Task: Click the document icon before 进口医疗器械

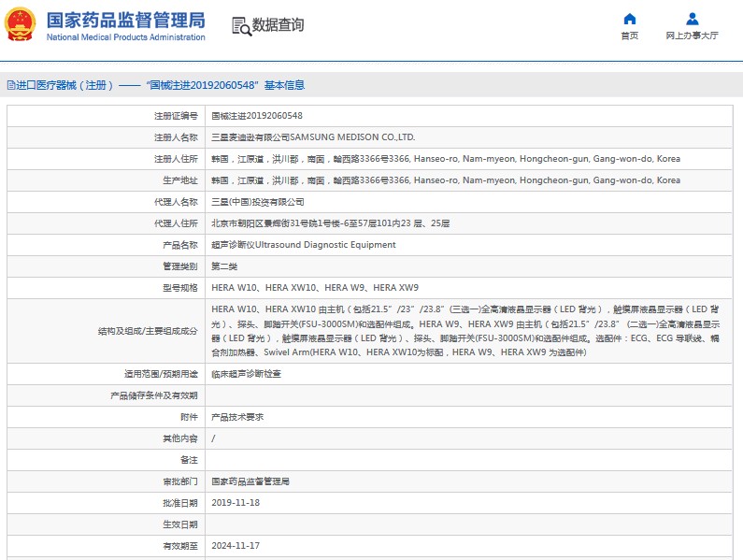Action: coord(11,85)
